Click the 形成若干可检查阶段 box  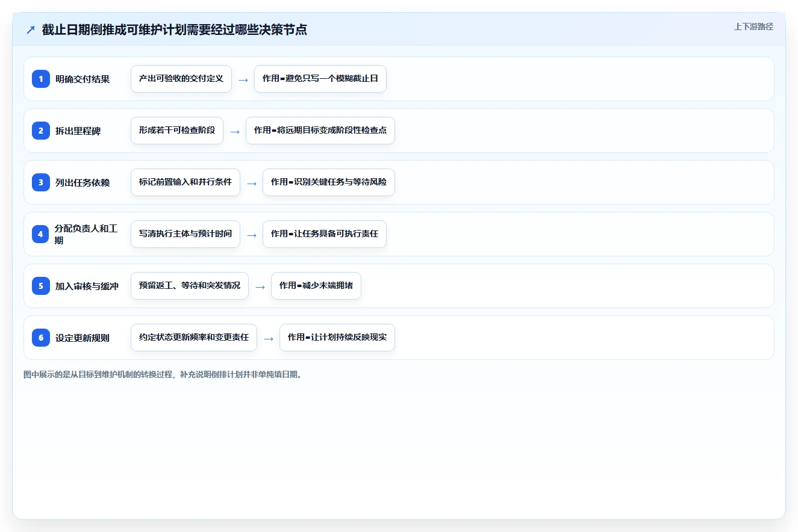(x=177, y=131)
